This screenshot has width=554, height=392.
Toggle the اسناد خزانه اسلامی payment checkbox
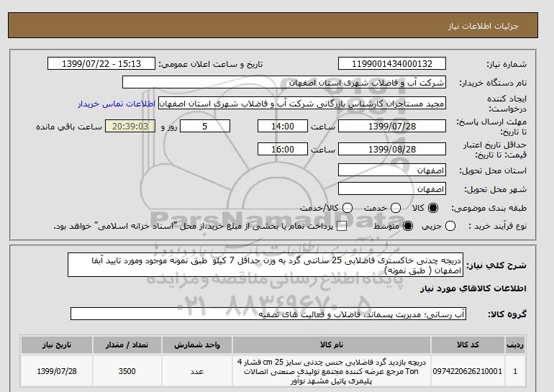click(342, 226)
